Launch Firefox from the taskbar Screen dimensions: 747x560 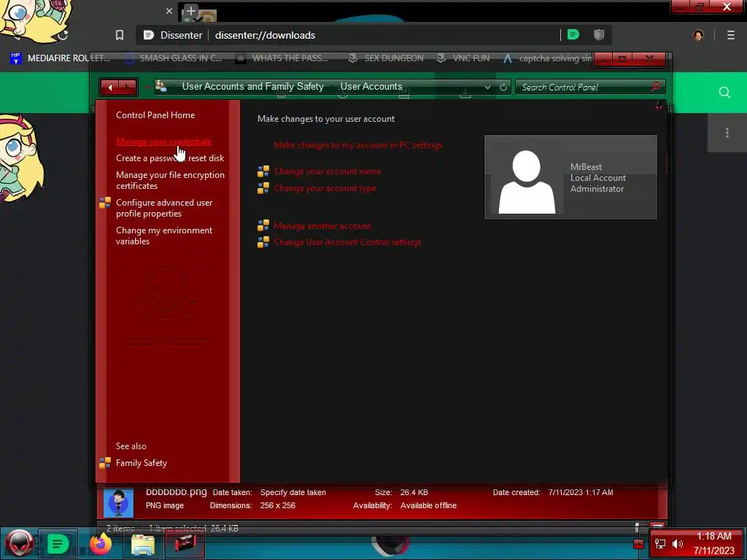pos(101,543)
